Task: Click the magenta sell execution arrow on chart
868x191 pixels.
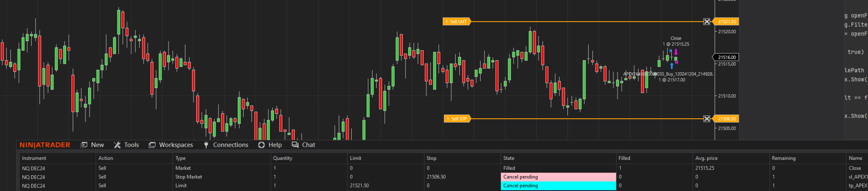Action: click(676, 52)
